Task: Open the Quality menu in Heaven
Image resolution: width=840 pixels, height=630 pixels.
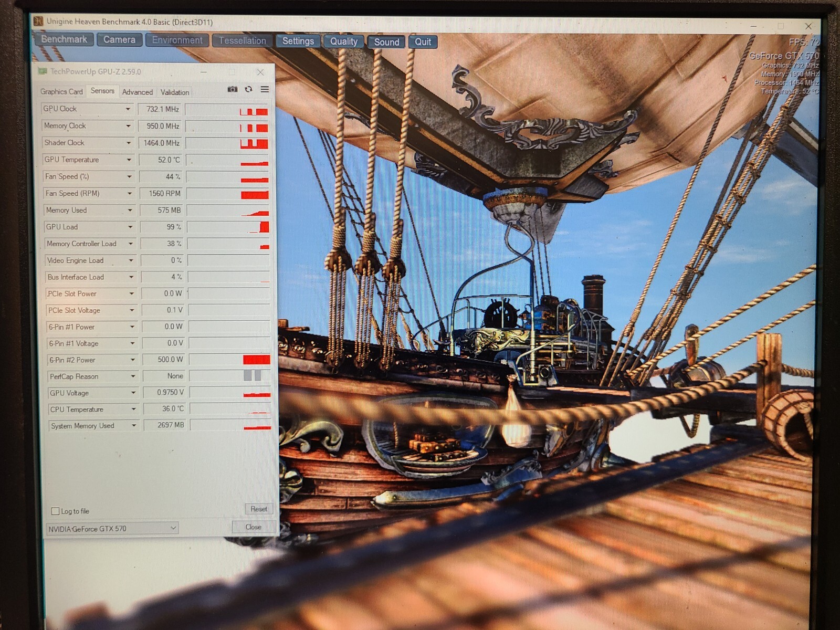Action: 343,41
